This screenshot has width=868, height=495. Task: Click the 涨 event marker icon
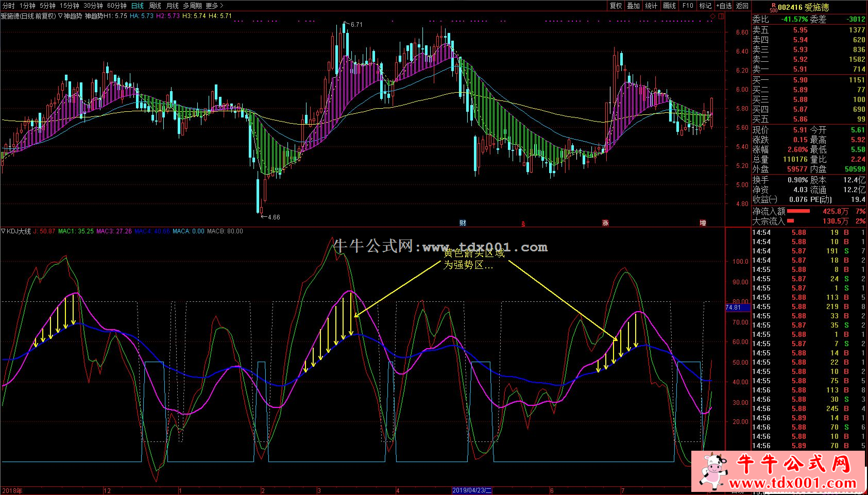606,223
